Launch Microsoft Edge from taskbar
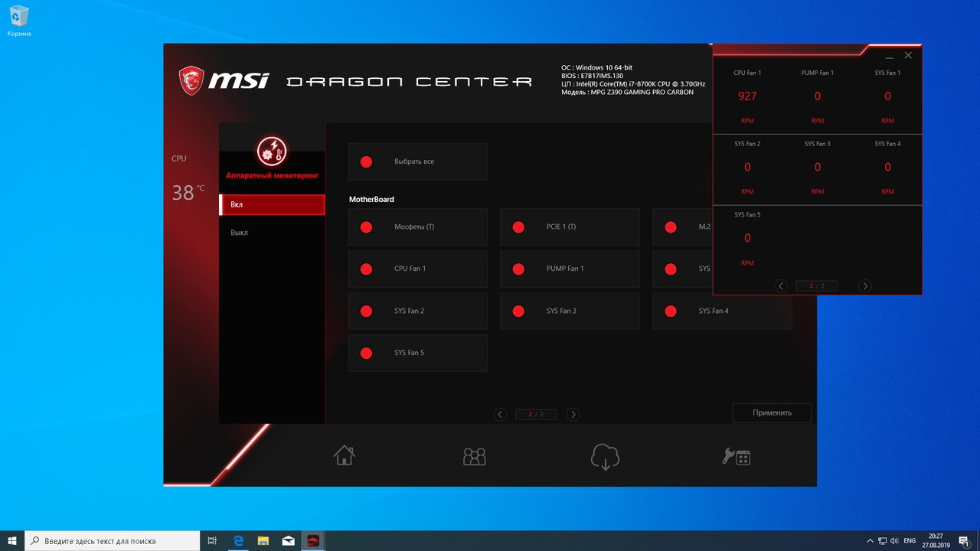The height and width of the screenshot is (551, 980). pos(238,540)
